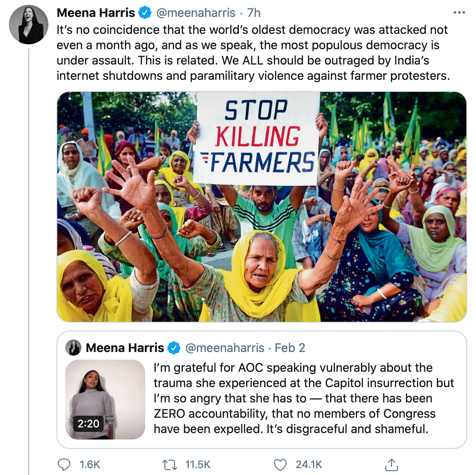Click the retweet arrows icon

click(x=169, y=465)
